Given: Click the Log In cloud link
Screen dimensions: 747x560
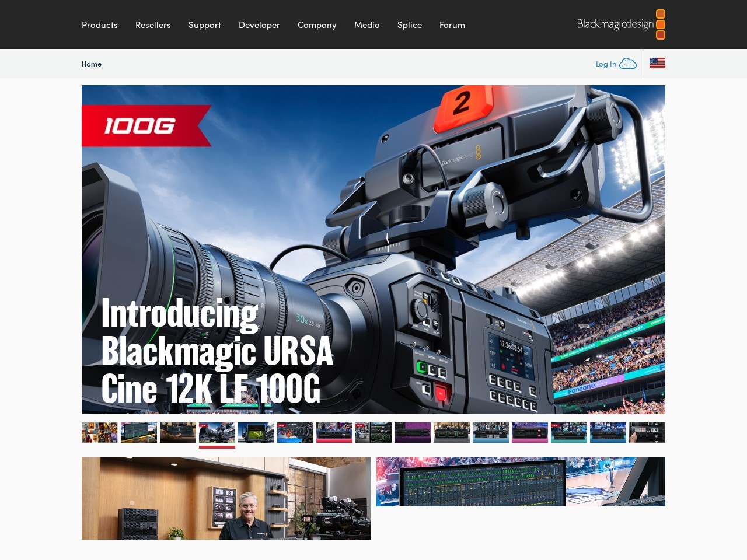Looking at the screenshot, I should 616,64.
